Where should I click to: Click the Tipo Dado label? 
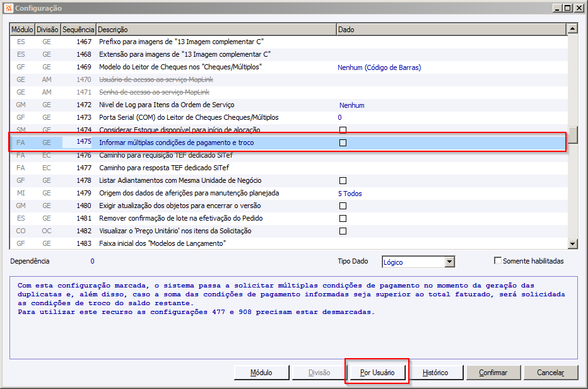[353, 261]
